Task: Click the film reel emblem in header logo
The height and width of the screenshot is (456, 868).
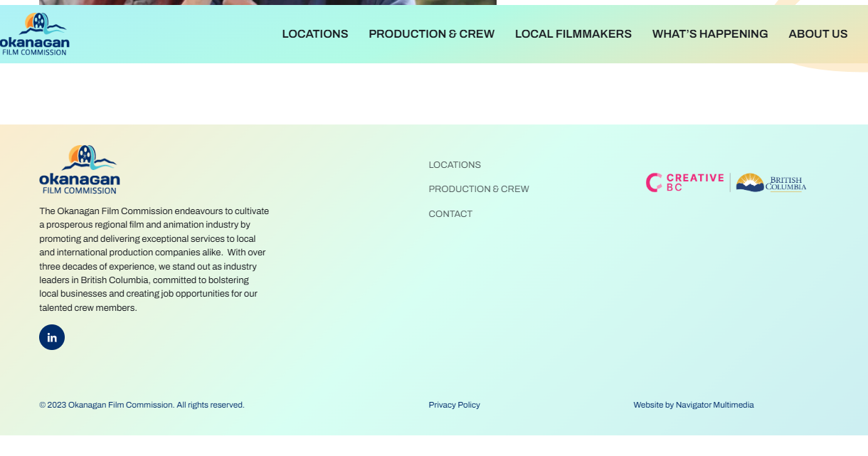Action: (x=38, y=23)
